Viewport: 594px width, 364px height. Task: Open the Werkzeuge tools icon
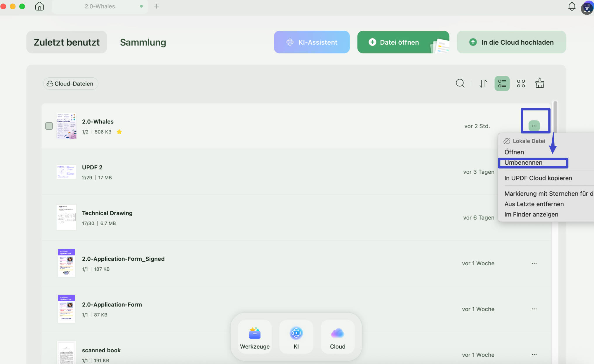pyautogui.click(x=255, y=337)
